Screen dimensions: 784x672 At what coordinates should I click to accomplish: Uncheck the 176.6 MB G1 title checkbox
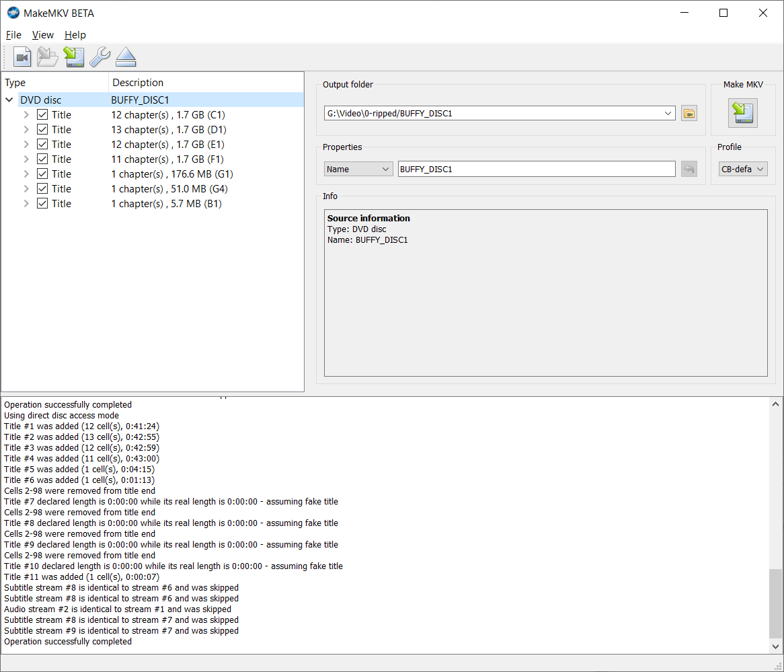42,174
